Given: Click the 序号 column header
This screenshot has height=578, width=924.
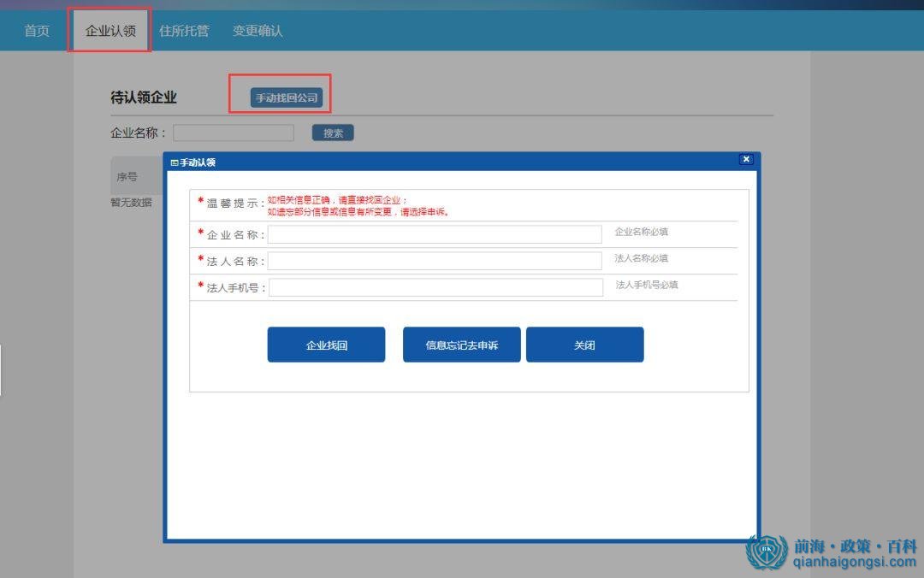Looking at the screenshot, I should (x=128, y=176).
